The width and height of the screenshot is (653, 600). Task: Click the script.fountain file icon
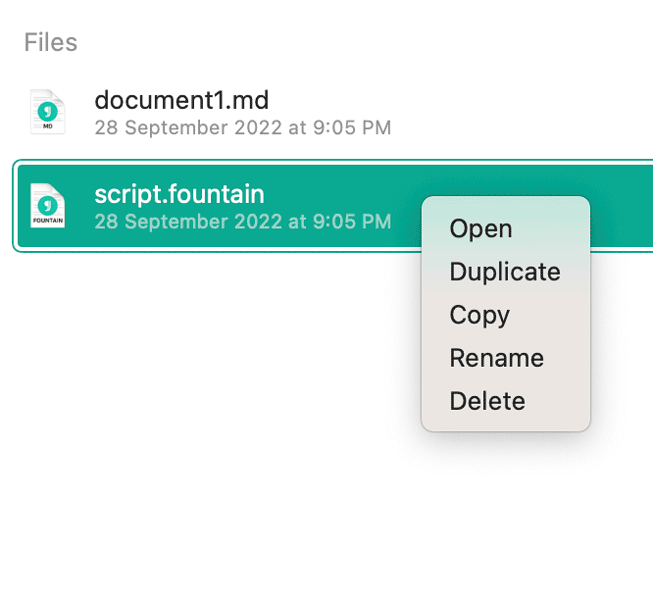(47, 206)
